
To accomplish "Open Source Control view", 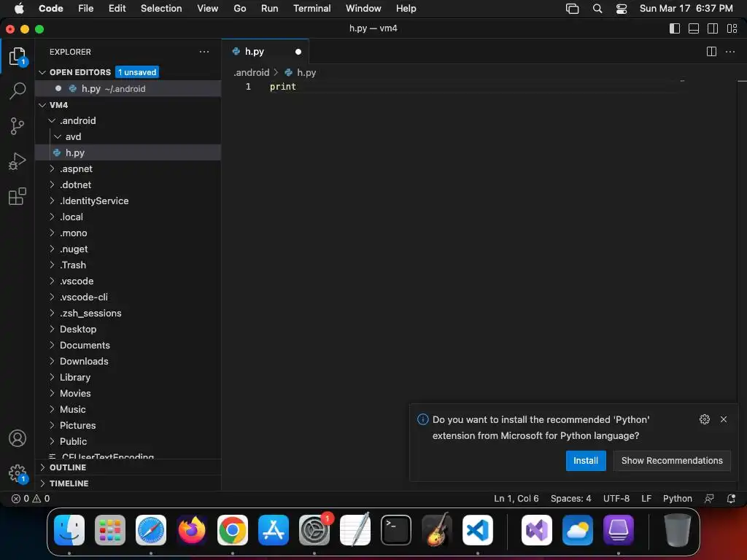I will [18, 125].
